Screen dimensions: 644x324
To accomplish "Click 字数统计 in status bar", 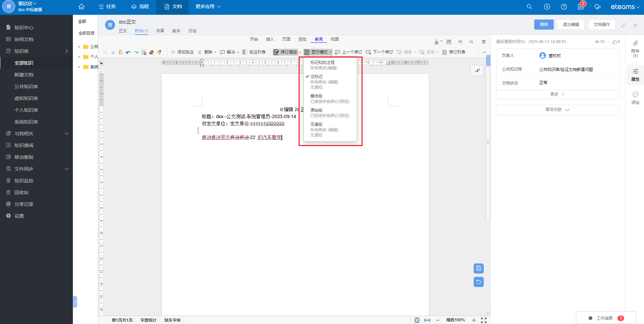I will (x=148, y=320).
